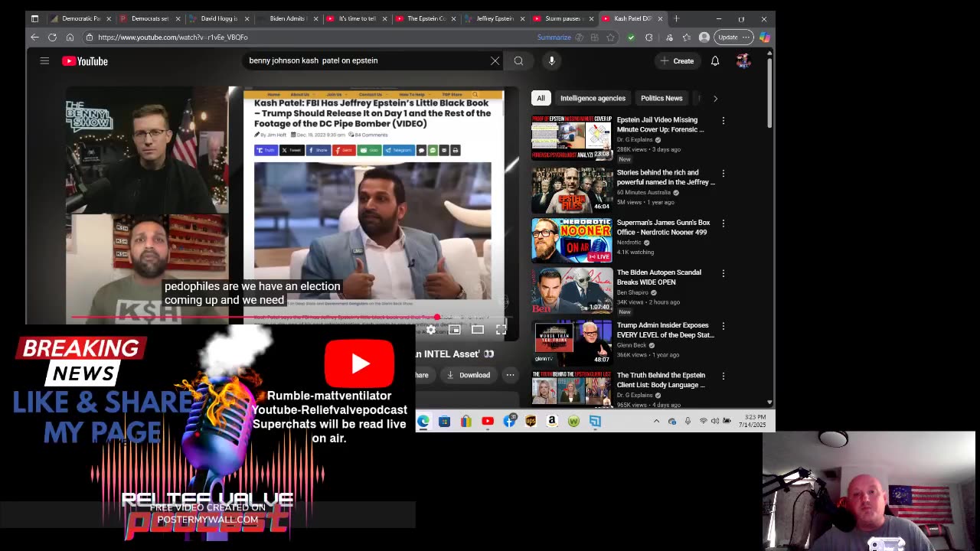The image size is (980, 551).
Task: Open options for Epstein Jail Video Missing video
Action: click(x=723, y=121)
